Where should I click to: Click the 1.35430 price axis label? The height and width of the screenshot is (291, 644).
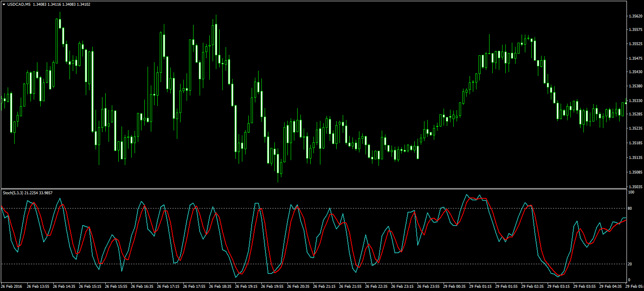pos(635,72)
